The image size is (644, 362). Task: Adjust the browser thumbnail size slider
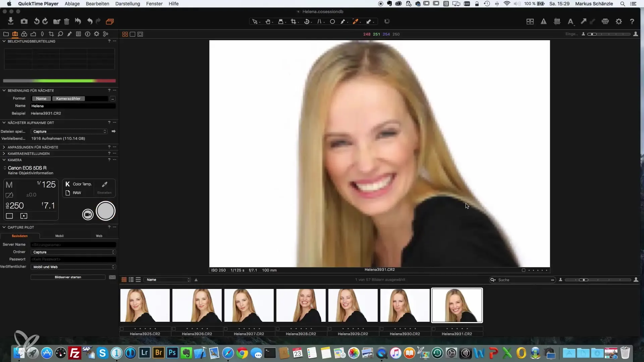598,280
